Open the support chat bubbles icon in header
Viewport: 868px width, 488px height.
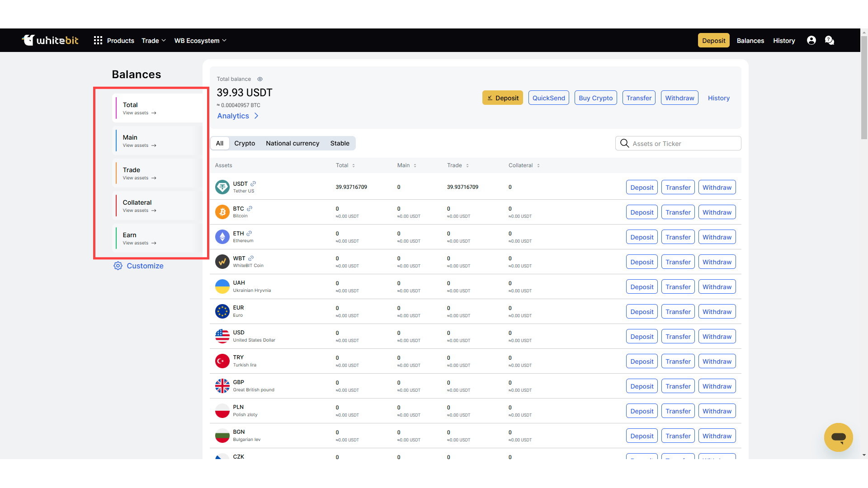[x=830, y=41]
